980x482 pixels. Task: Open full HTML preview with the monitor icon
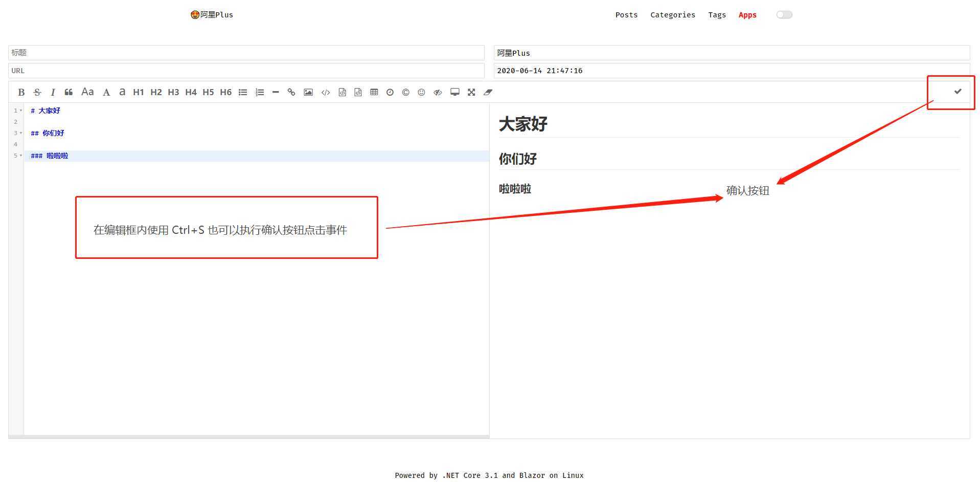coord(454,92)
